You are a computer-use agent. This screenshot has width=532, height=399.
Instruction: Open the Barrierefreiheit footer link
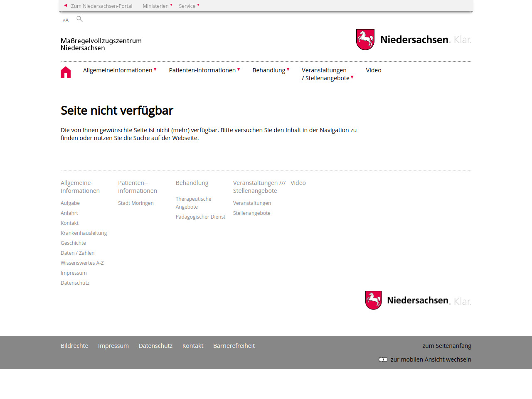click(234, 346)
